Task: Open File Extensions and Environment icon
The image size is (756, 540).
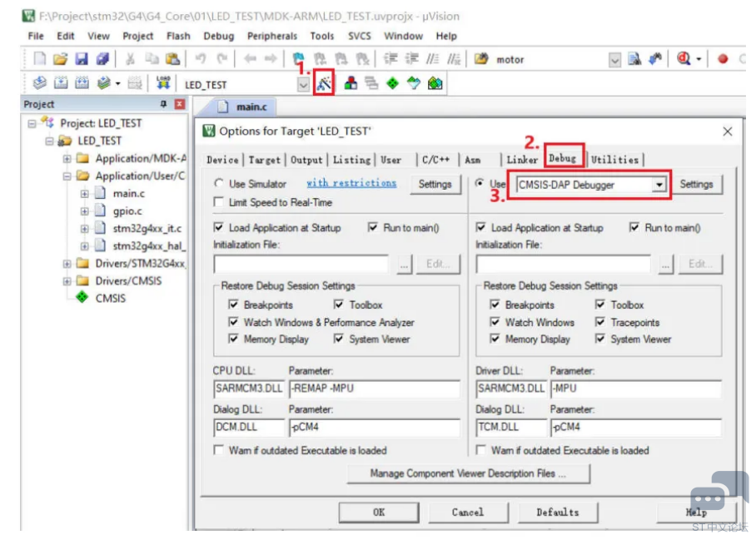Action: point(351,83)
